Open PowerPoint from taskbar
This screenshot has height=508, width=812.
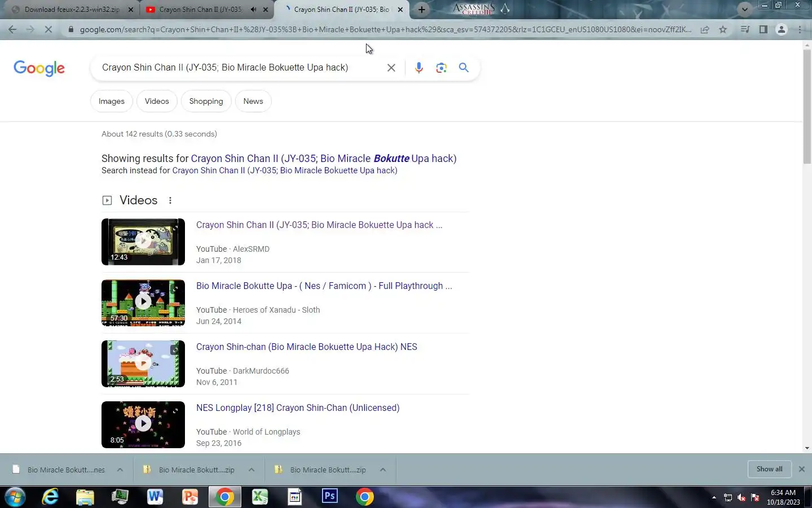189,497
